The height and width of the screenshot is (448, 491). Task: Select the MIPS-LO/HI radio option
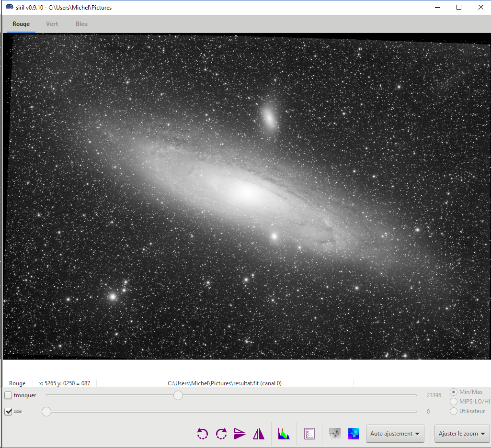(x=454, y=402)
